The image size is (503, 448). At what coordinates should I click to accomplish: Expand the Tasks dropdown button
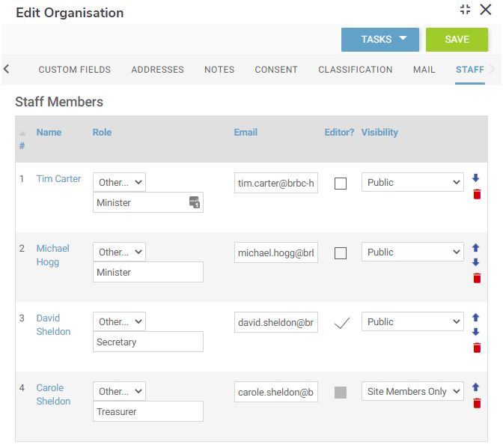coord(379,40)
